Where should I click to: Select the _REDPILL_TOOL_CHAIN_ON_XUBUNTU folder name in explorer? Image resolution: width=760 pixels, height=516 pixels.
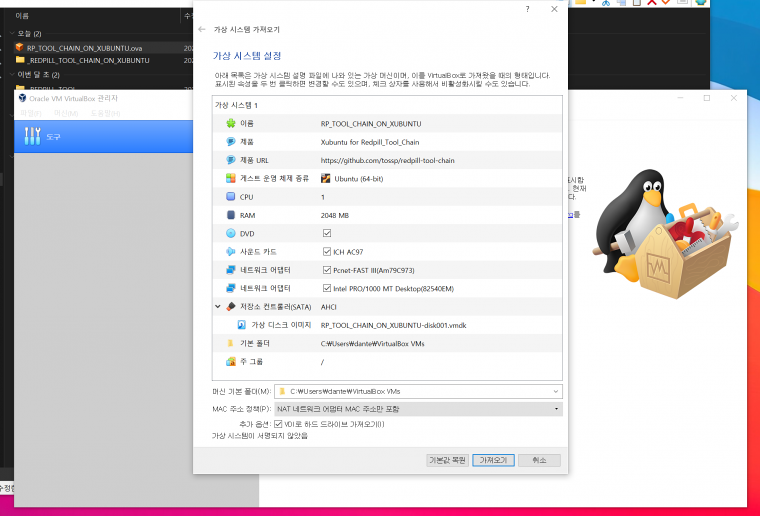[x=88, y=61]
